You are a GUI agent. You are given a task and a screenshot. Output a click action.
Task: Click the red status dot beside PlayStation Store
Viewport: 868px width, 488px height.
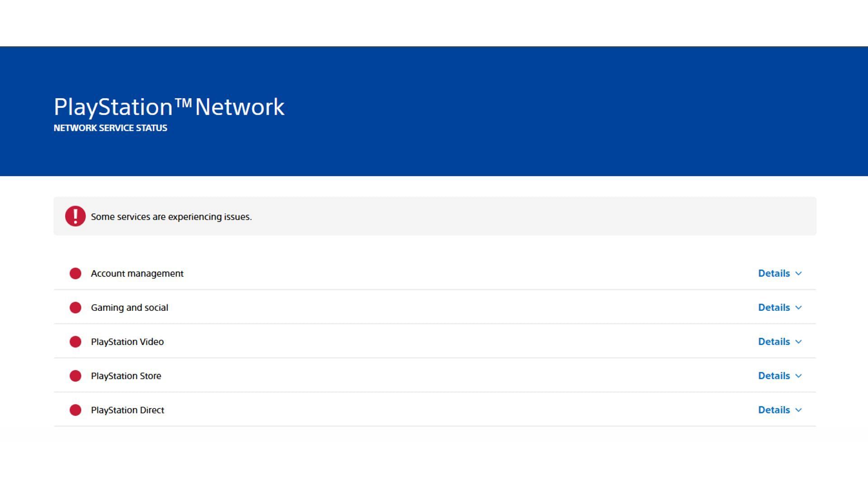coord(75,376)
